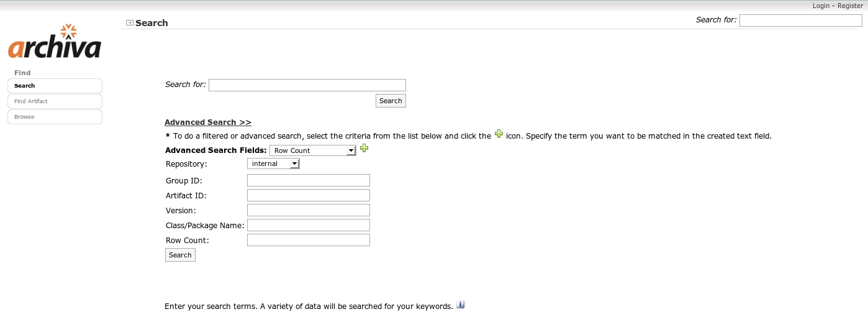Viewport: 868px width, 332px height.
Task: Click the Login link
Action: tap(821, 6)
